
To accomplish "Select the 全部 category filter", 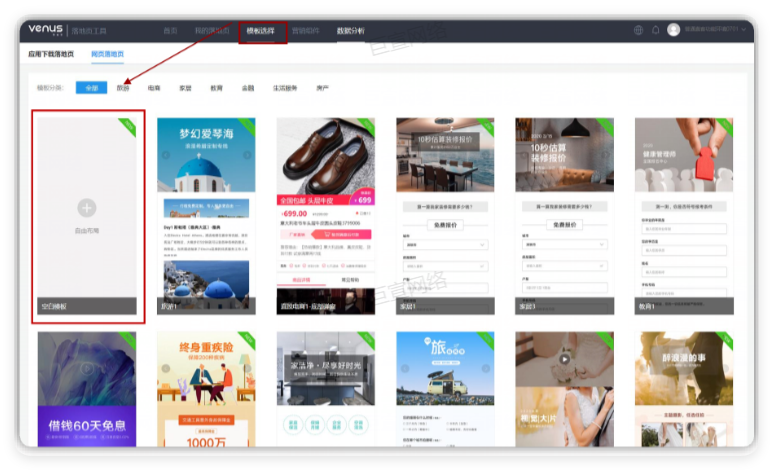I will tap(92, 88).
